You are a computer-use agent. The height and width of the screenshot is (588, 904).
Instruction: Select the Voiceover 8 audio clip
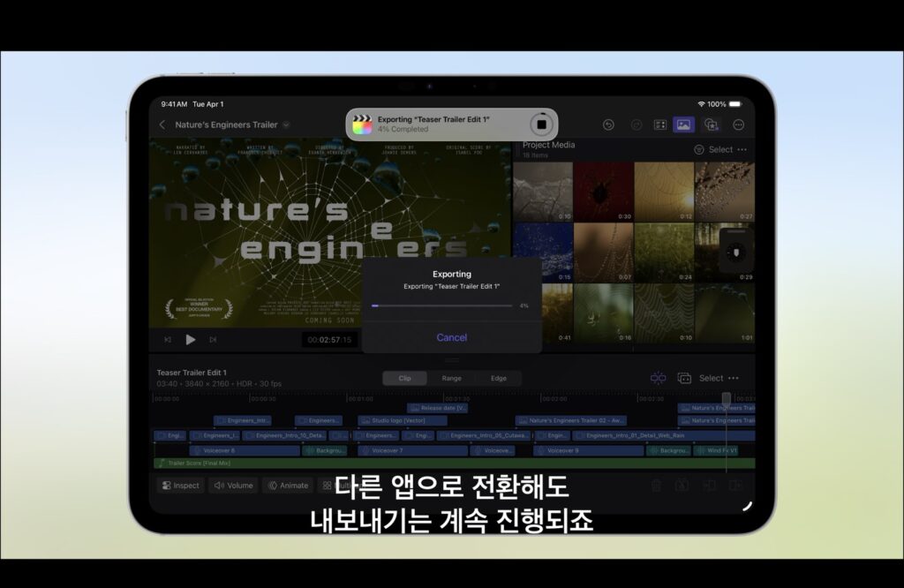click(245, 451)
